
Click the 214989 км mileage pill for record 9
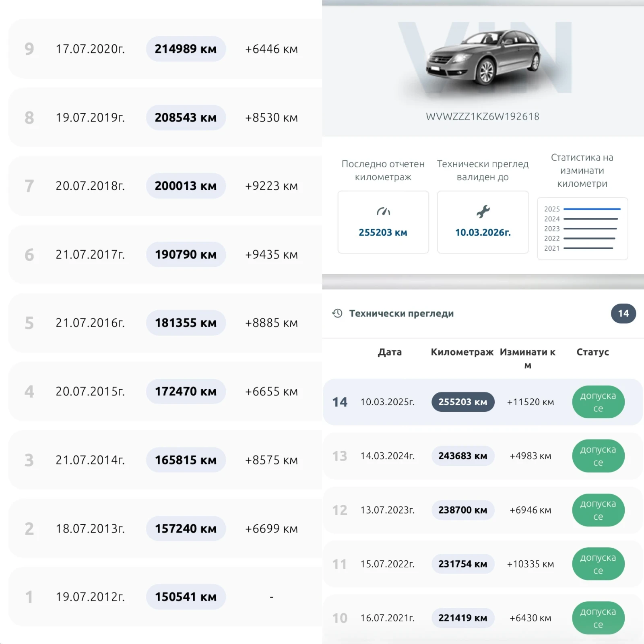point(186,49)
